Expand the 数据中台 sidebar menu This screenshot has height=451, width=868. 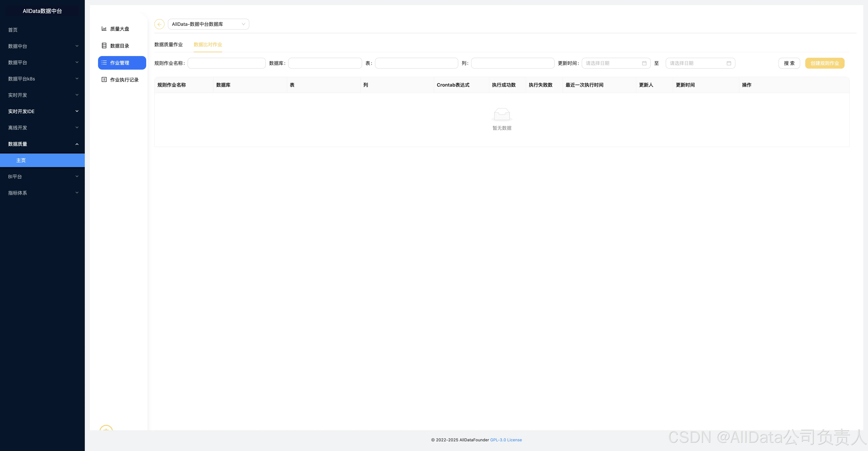click(42, 46)
